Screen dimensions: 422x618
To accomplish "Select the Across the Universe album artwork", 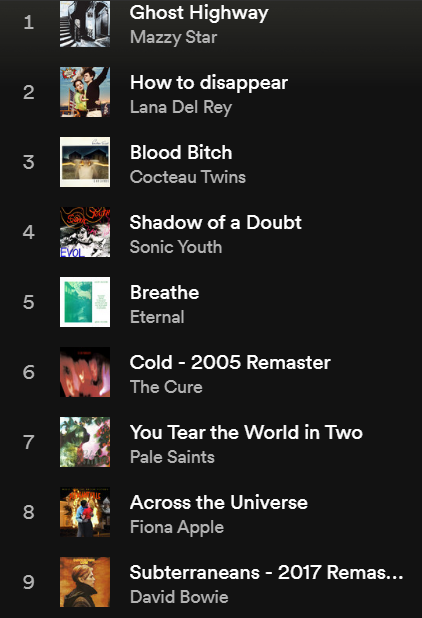I will coord(85,512).
